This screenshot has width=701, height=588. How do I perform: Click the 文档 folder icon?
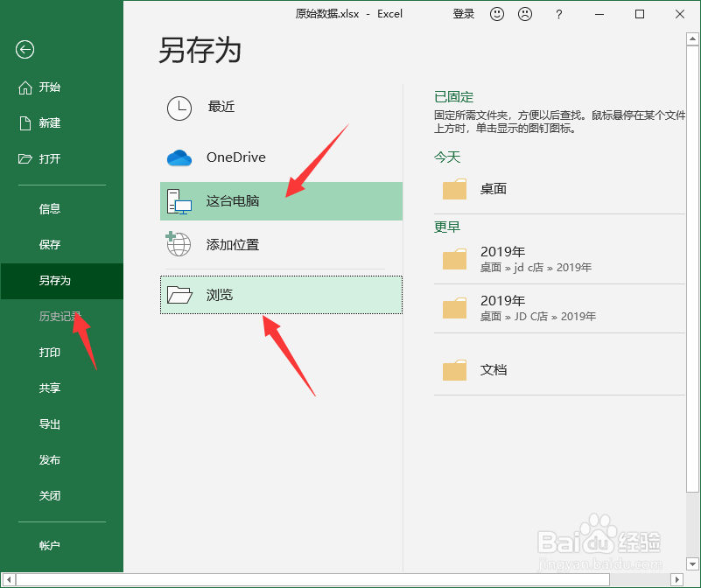[x=454, y=370]
